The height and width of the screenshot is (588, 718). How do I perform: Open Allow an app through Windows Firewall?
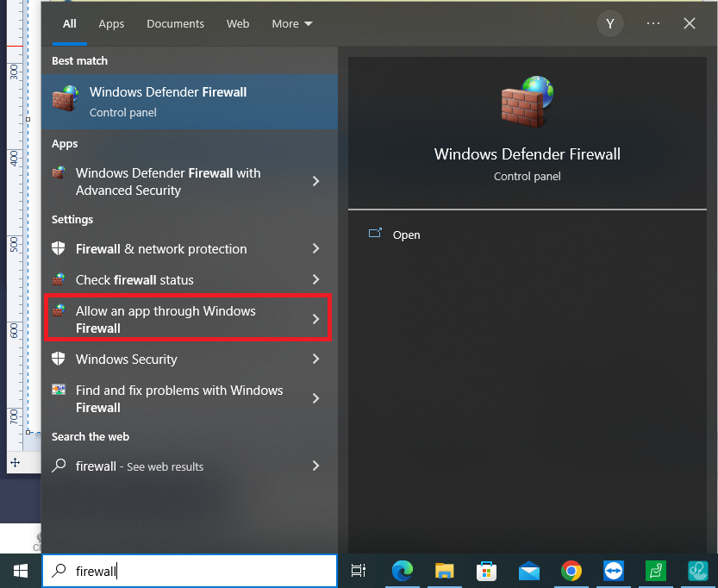[188, 317]
